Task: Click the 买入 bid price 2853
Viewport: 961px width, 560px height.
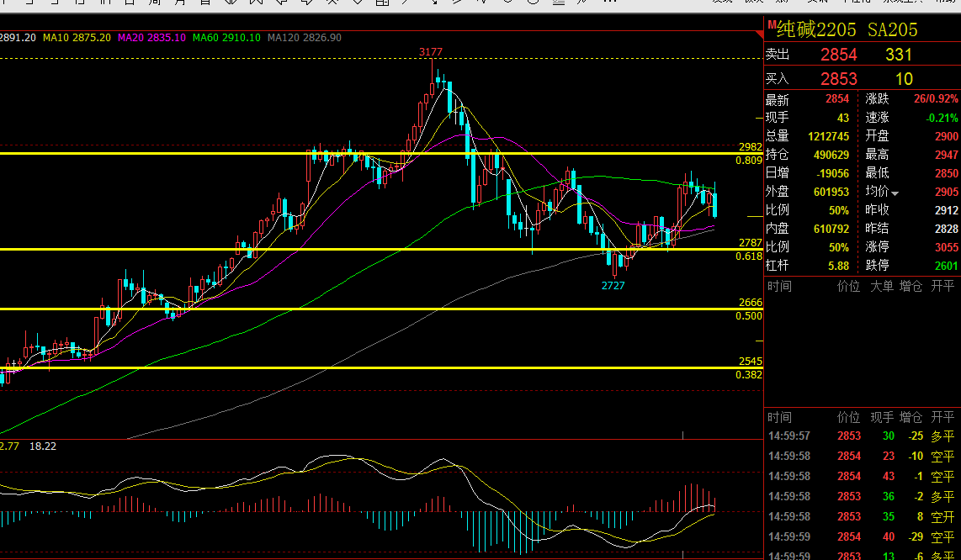Action: point(838,78)
